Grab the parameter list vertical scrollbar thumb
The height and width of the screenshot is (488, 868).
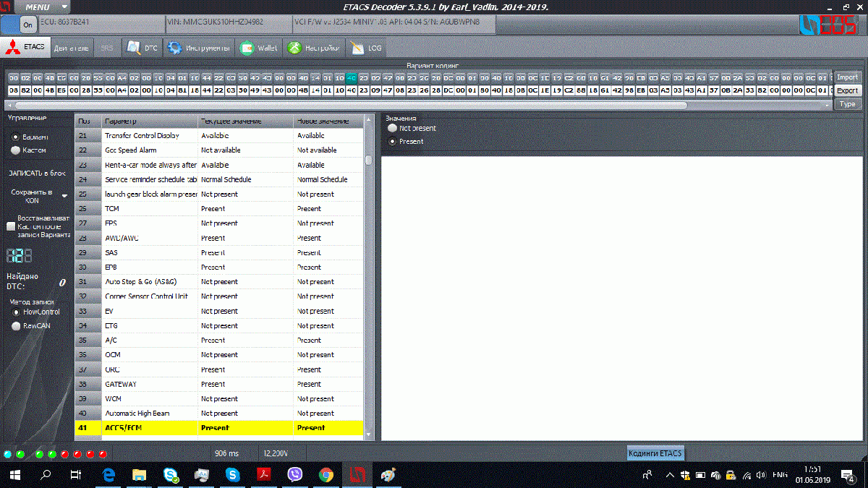click(369, 160)
